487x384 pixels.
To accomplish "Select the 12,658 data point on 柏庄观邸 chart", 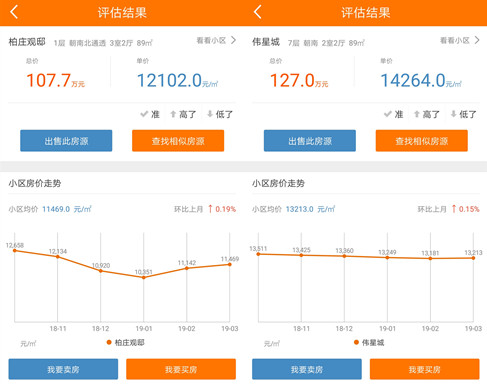I will click(x=15, y=250).
